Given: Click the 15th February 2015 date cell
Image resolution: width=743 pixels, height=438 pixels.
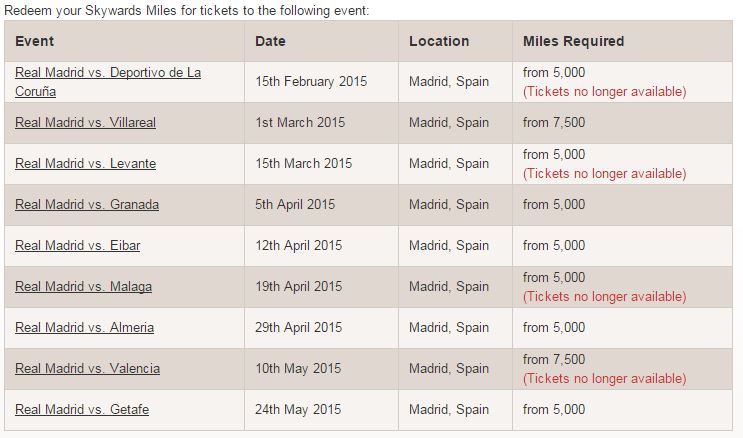Looking at the screenshot, I should point(311,82).
